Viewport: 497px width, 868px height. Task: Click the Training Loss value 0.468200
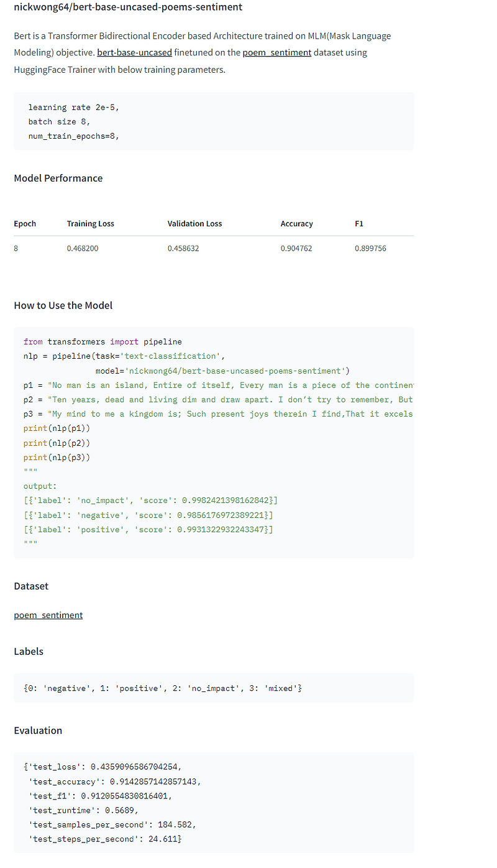click(83, 248)
